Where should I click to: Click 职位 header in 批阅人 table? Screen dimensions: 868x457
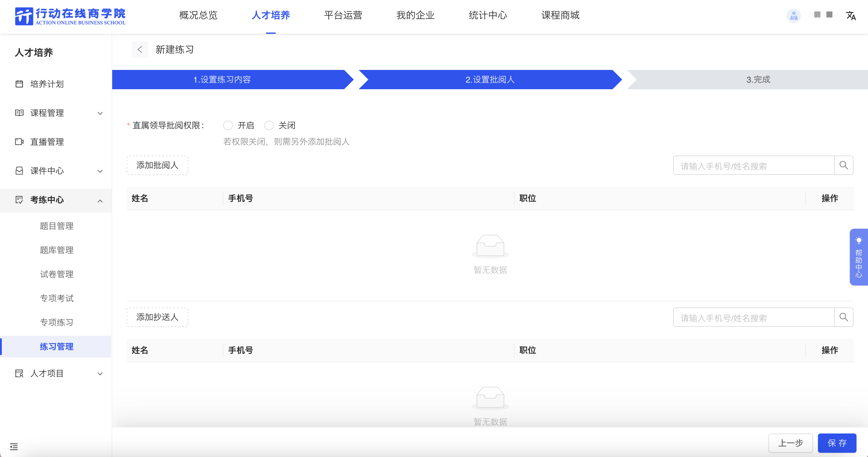pyautogui.click(x=528, y=198)
